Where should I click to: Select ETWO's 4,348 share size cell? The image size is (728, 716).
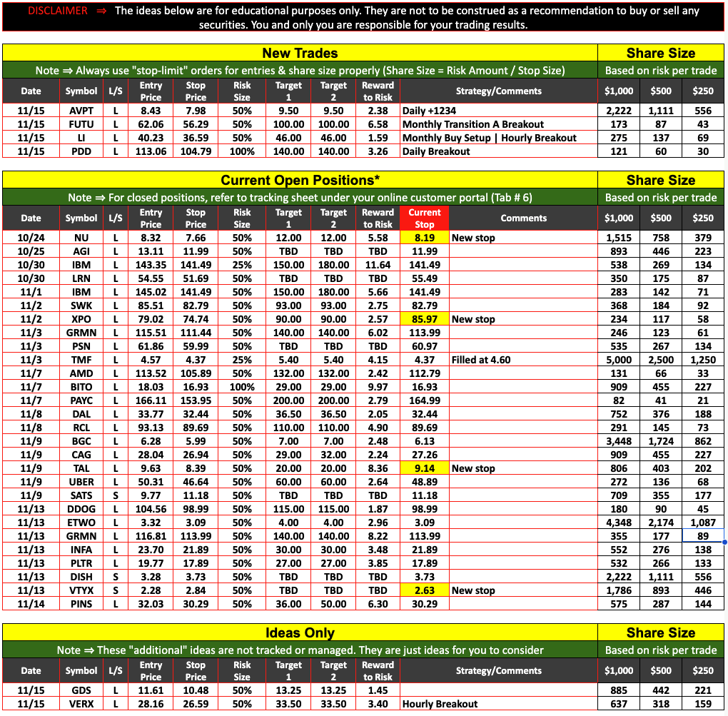point(618,523)
